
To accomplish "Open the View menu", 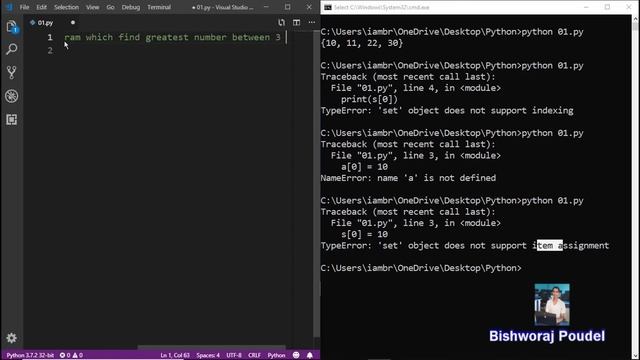I will pos(93,7).
